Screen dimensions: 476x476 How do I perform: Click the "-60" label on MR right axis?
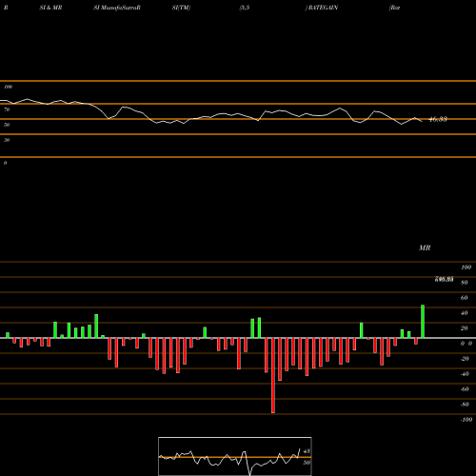[465, 389]
